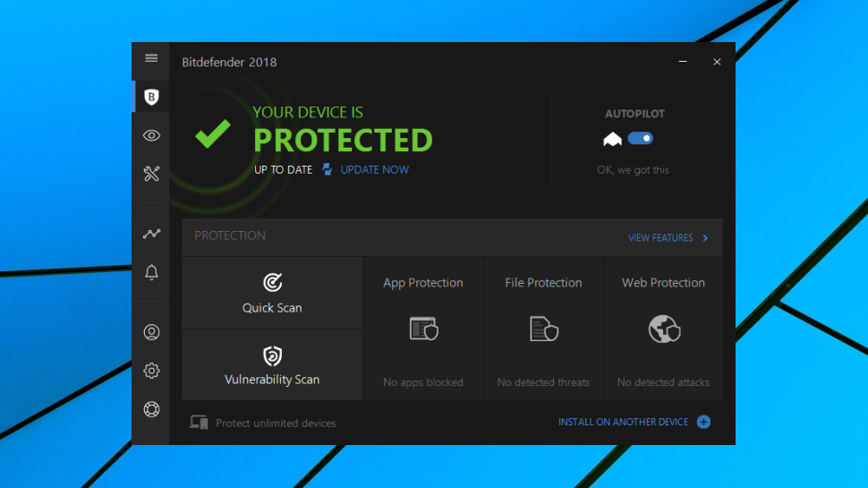The width and height of the screenshot is (868, 488).
Task: Click the plus icon beside Install on Another Device
Action: pos(703,422)
